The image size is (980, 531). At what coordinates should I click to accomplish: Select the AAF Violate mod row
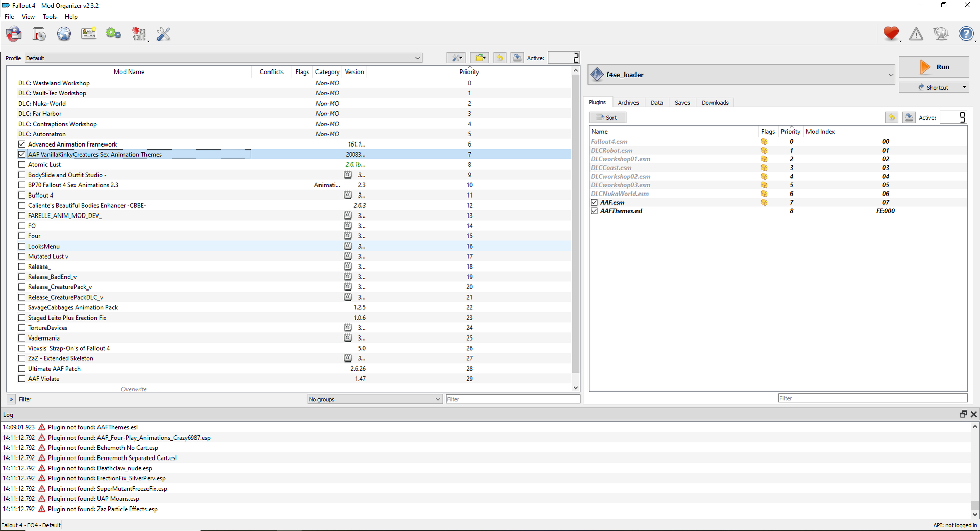coord(289,379)
